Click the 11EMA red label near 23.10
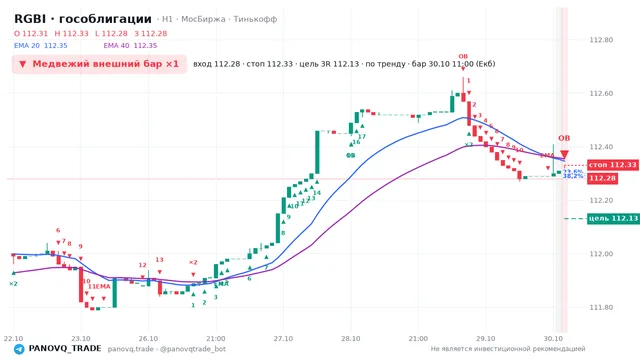 click(x=99, y=287)
